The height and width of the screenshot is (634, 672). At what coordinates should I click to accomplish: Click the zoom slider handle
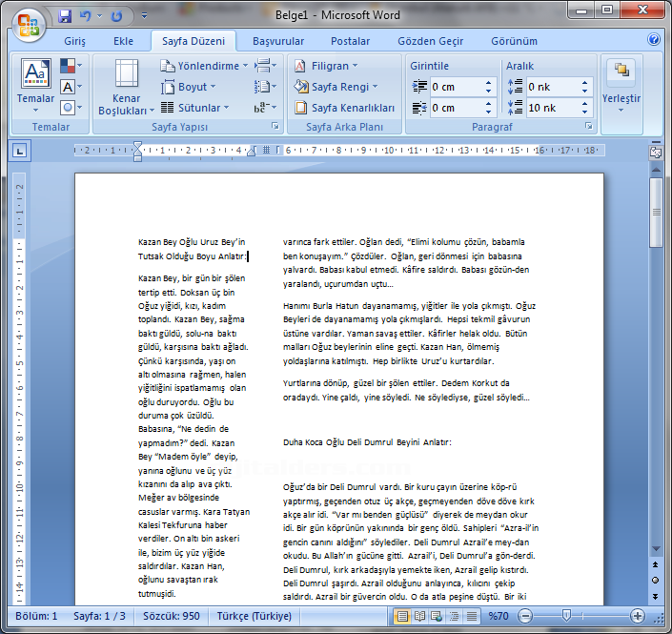click(566, 616)
